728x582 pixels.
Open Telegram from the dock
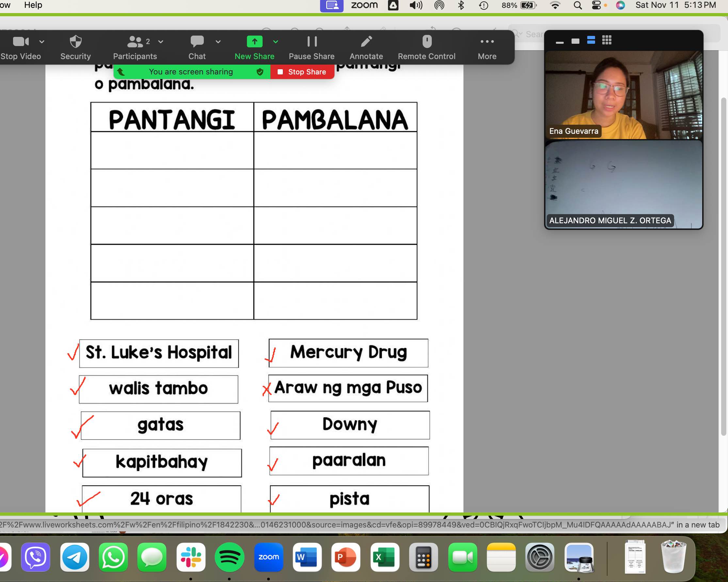point(74,558)
